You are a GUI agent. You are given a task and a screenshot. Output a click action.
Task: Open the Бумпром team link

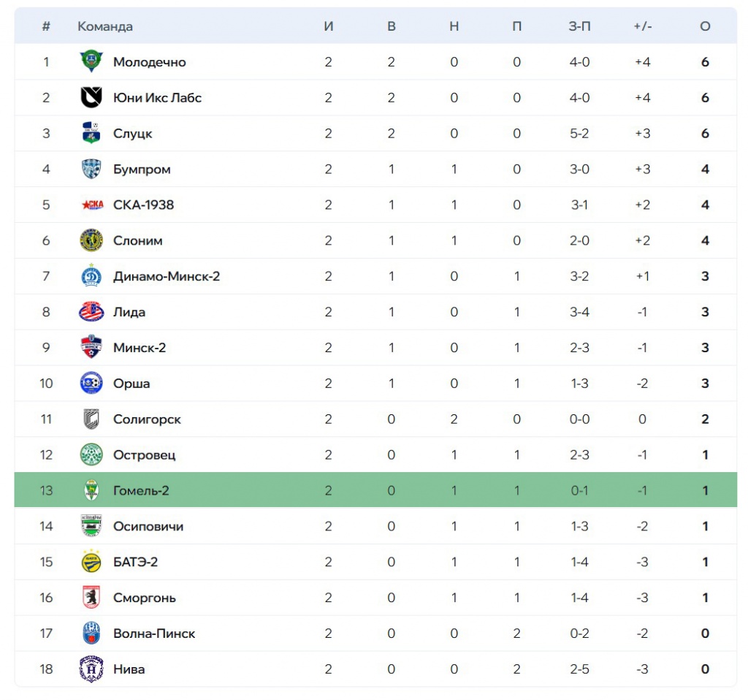point(142,170)
